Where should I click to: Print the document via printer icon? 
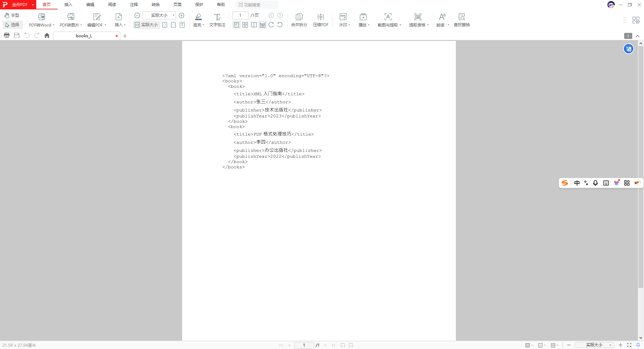[7, 35]
